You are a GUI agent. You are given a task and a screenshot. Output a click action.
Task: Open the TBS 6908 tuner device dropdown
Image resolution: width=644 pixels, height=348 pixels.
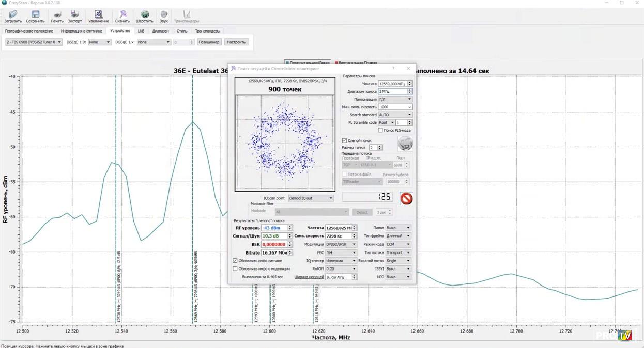[x=34, y=42]
